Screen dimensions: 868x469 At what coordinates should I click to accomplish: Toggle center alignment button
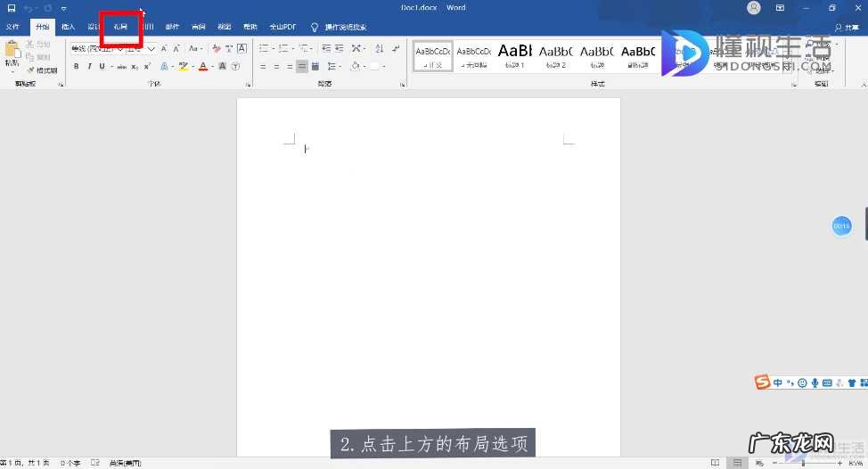pyautogui.click(x=275, y=67)
